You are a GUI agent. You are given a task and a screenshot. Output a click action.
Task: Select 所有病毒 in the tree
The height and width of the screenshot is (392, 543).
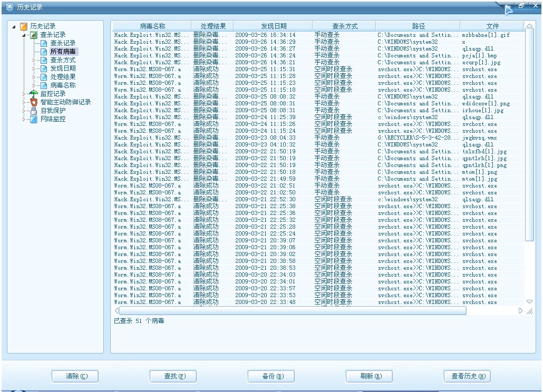pos(63,52)
